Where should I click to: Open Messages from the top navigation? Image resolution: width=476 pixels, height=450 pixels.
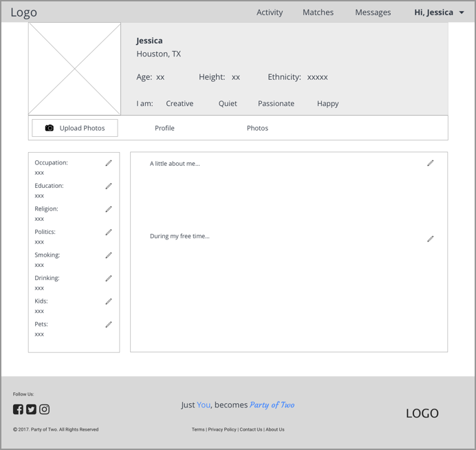(373, 12)
